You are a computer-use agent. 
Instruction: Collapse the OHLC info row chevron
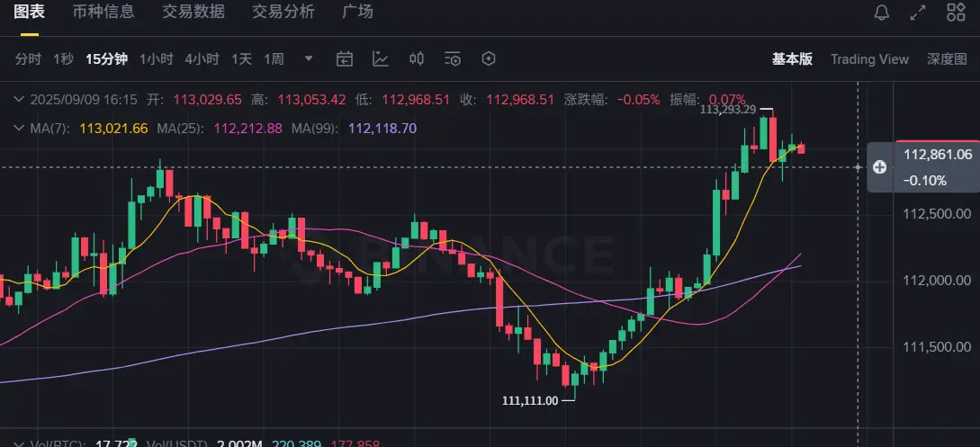point(20,99)
